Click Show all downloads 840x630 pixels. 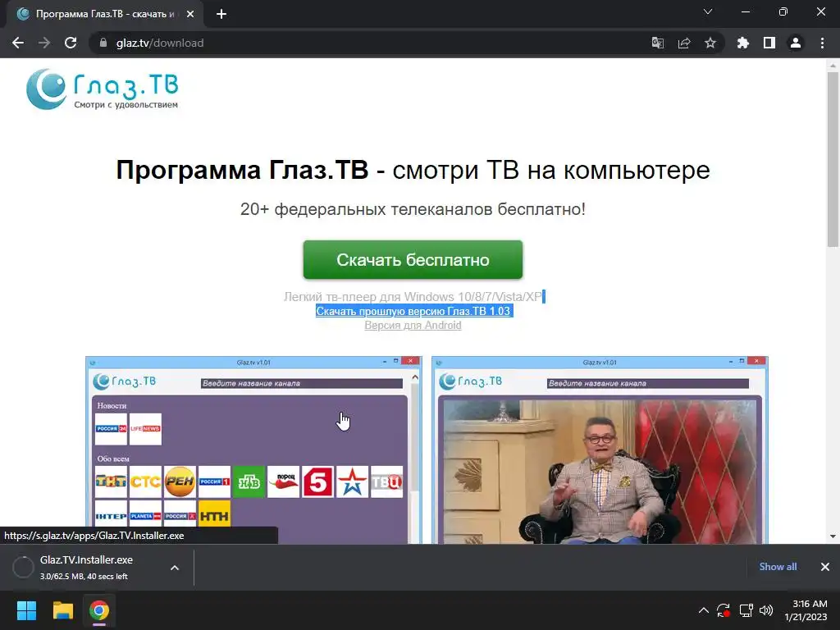tap(778, 567)
